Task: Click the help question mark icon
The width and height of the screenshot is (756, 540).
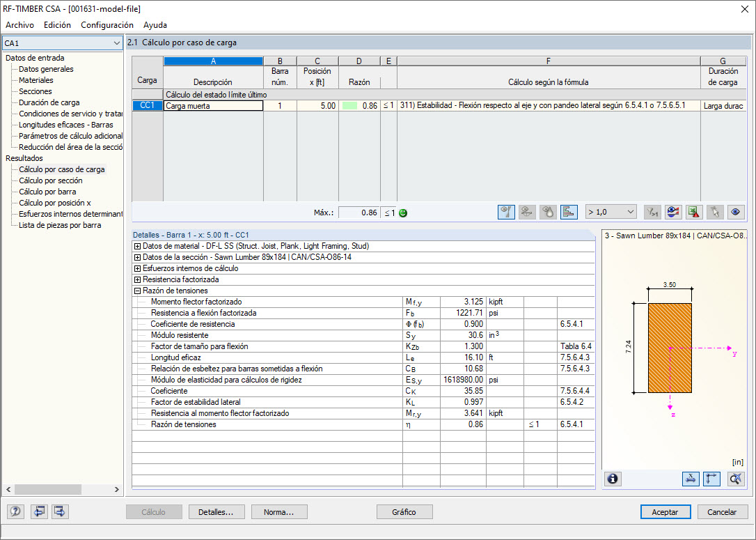Action: [15, 511]
